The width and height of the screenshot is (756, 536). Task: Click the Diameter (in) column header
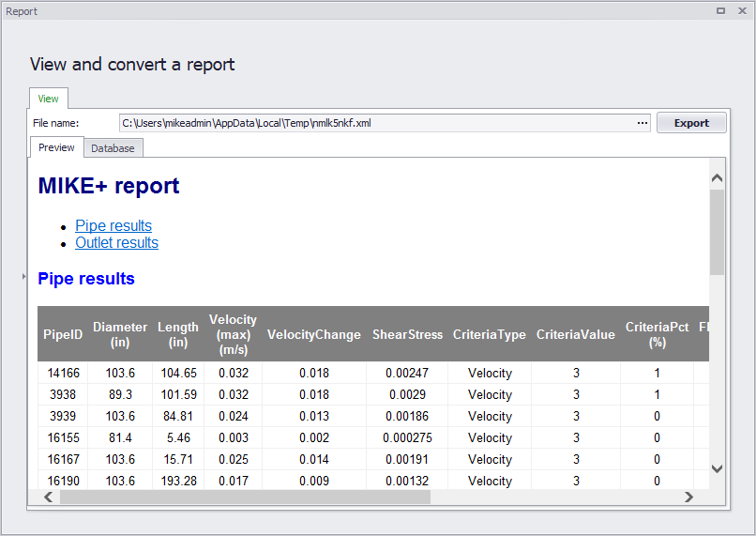(120, 334)
